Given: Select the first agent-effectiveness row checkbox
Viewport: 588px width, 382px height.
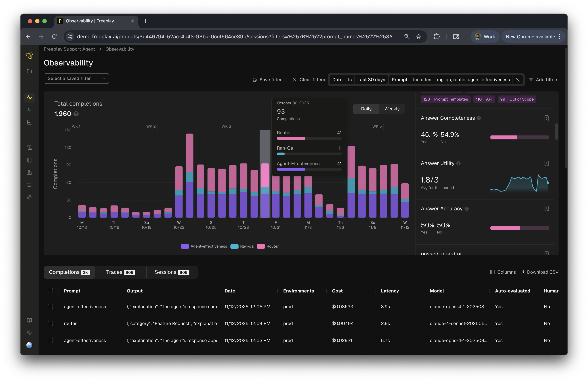Looking at the screenshot, I should [x=50, y=307].
